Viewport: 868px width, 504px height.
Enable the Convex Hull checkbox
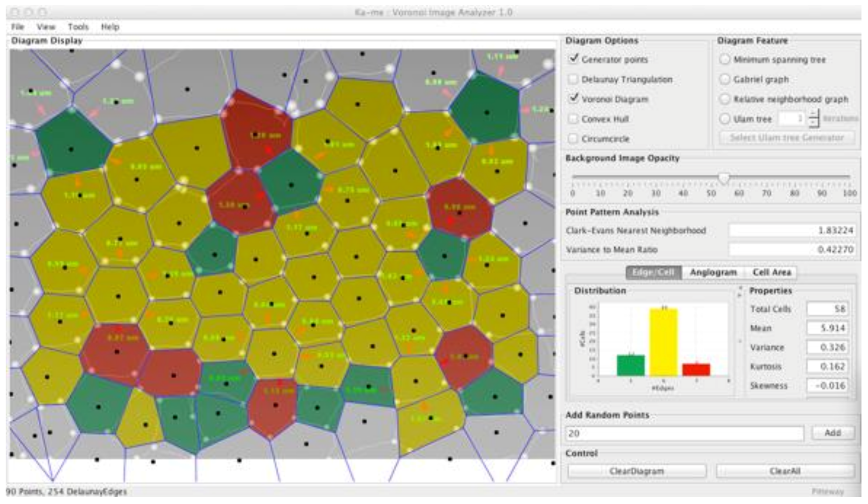pos(573,119)
